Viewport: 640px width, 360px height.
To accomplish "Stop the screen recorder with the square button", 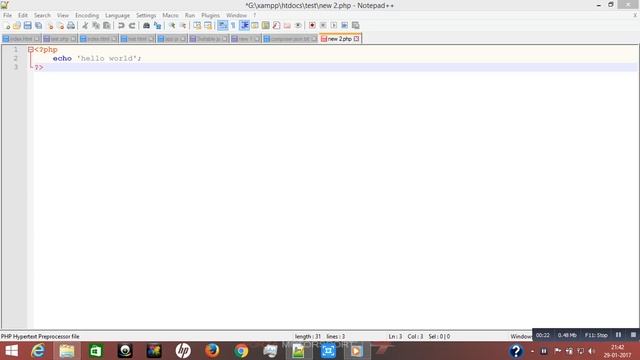I will coord(633,335).
